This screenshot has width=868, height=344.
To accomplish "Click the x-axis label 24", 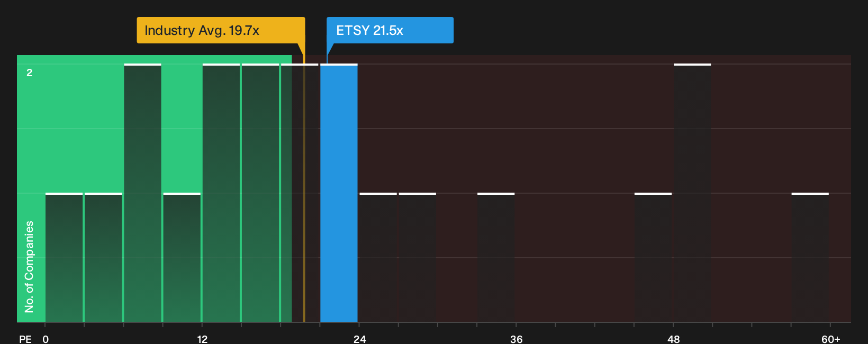I will 359,339.
